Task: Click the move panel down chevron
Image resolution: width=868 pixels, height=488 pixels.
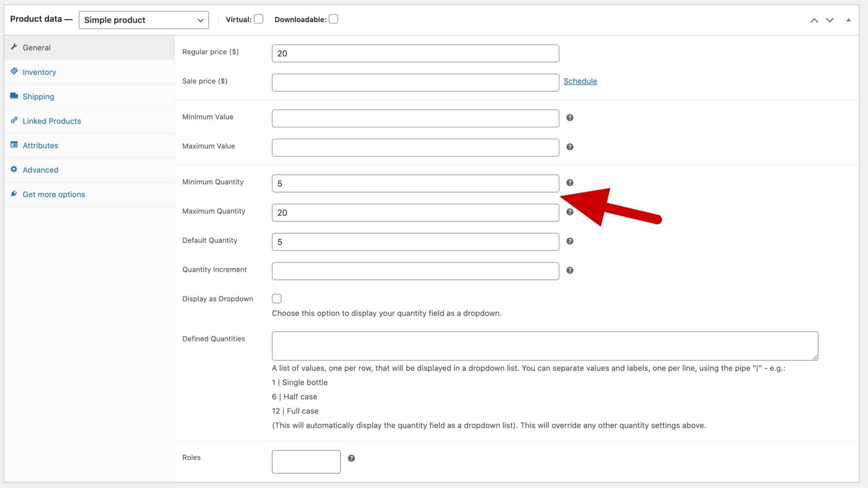Action: coord(830,19)
